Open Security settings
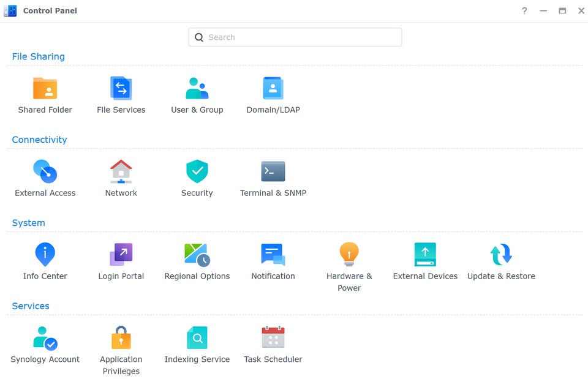The width and height of the screenshot is (588, 379). click(197, 178)
